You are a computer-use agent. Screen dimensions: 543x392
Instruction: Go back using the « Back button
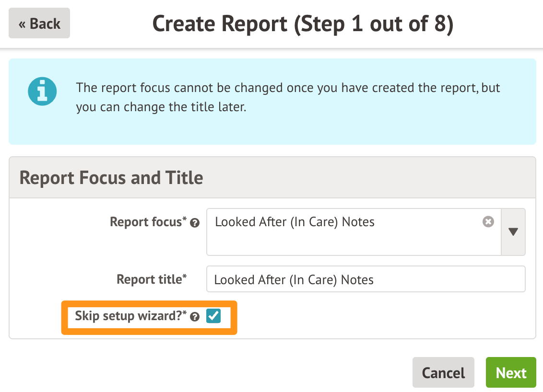click(x=39, y=23)
